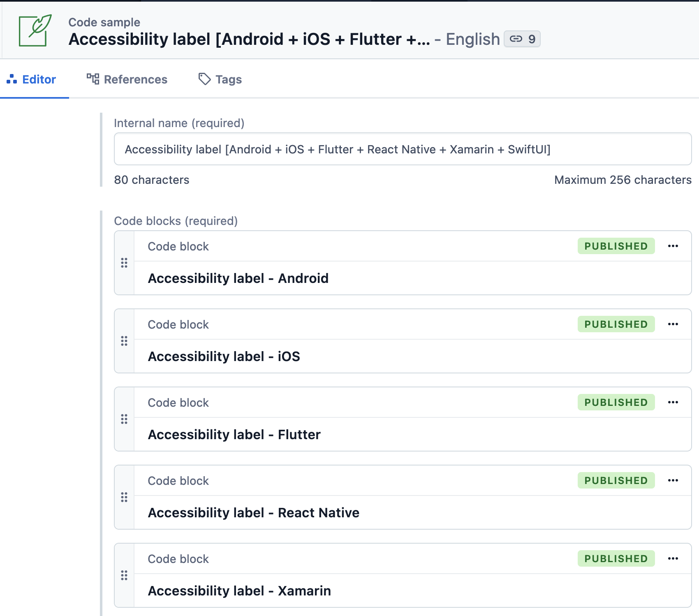This screenshot has height=616, width=699.
Task: Click PUBLISHED badge on iOS block
Action: [x=616, y=324]
